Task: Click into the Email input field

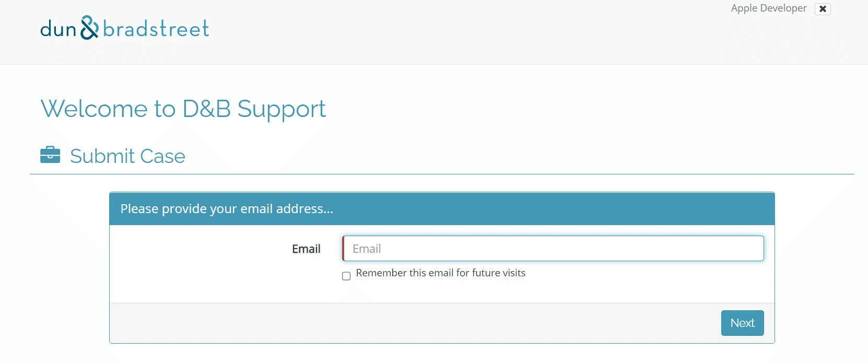Action: click(554, 249)
